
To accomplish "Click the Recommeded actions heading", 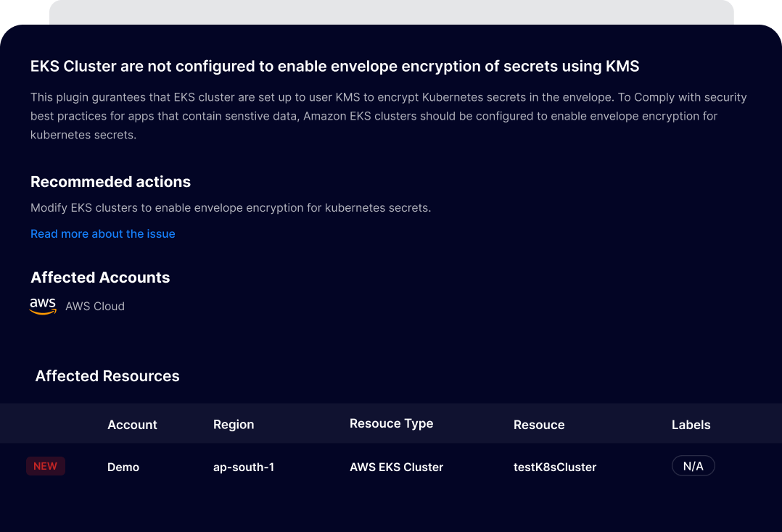I will point(110,182).
